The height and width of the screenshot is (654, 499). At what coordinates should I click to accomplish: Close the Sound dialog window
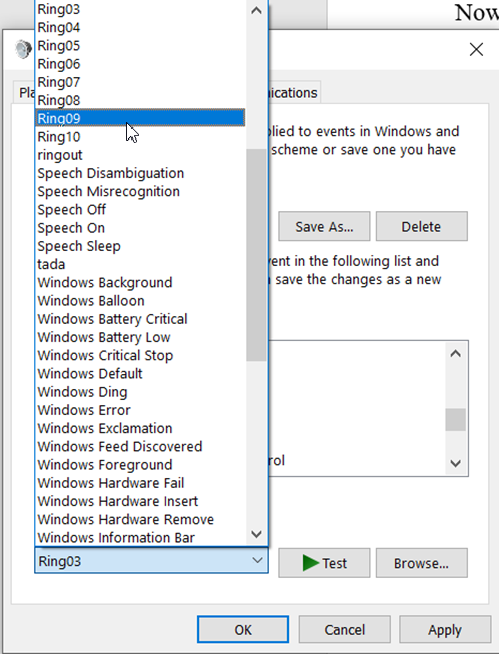(x=476, y=49)
